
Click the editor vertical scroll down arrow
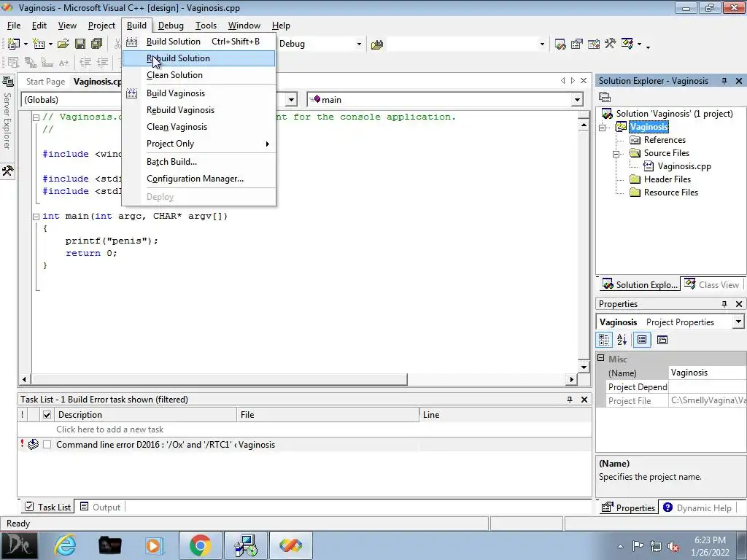[x=584, y=367]
